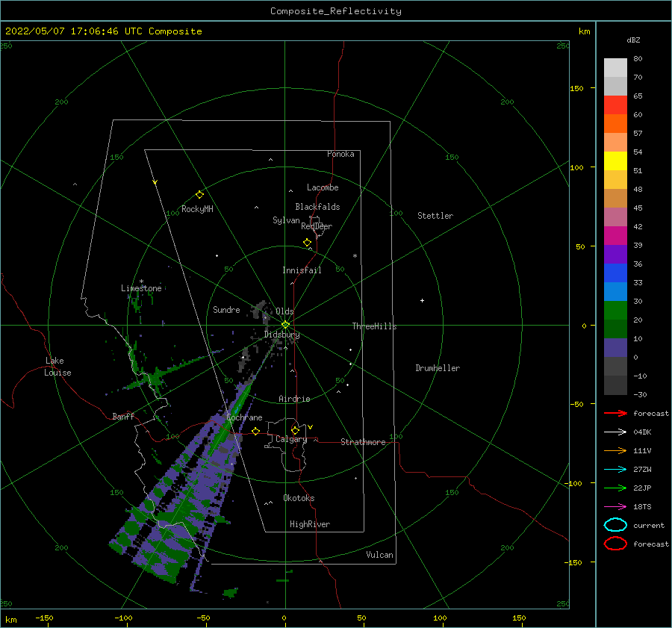The height and width of the screenshot is (628, 672).
Task: Click the Banff town label
Action: pos(123,416)
